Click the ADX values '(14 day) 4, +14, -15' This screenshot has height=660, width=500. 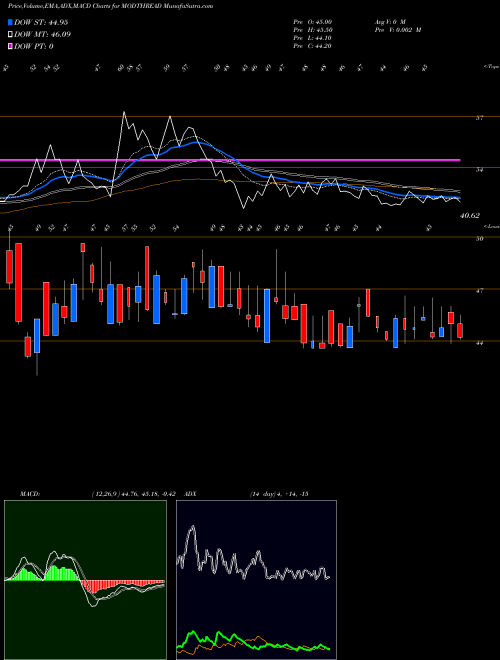tap(279, 494)
